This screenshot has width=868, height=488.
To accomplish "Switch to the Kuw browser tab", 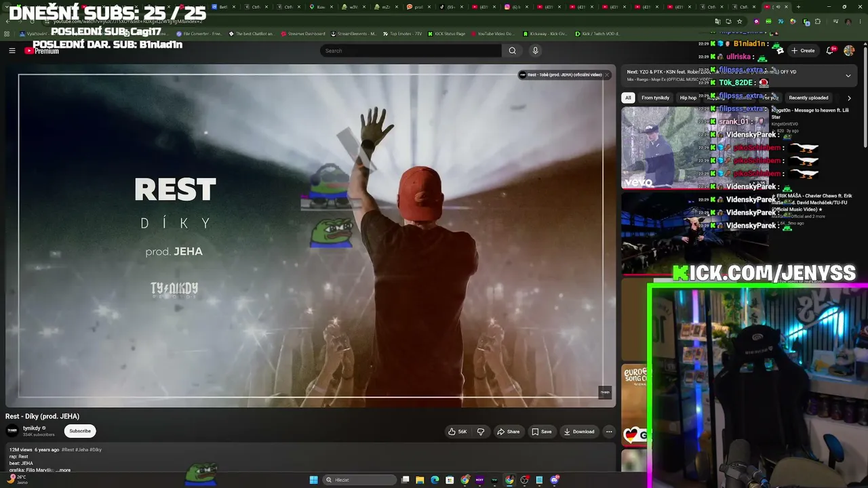I will click(x=321, y=7).
